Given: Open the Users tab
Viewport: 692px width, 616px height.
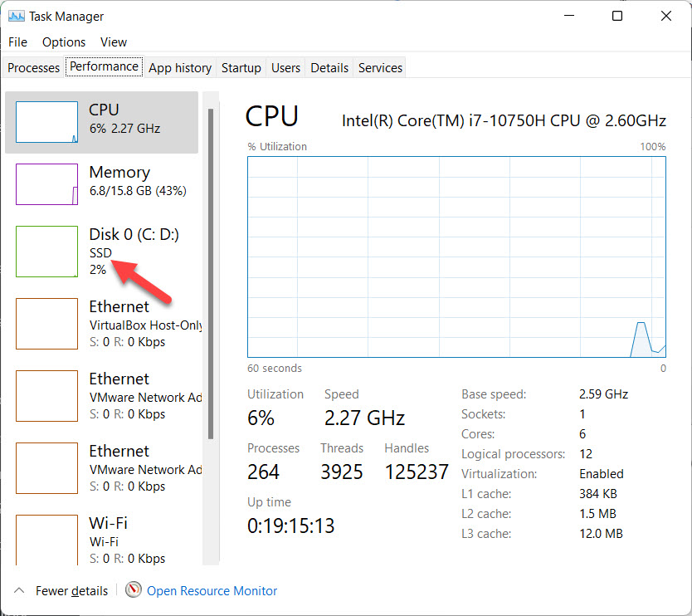Looking at the screenshot, I should [285, 68].
